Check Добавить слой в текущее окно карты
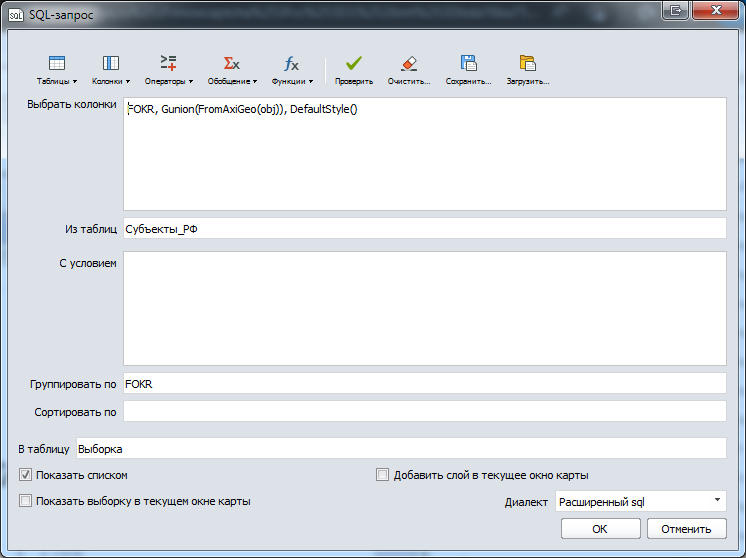The width and height of the screenshot is (746, 558). click(x=382, y=475)
